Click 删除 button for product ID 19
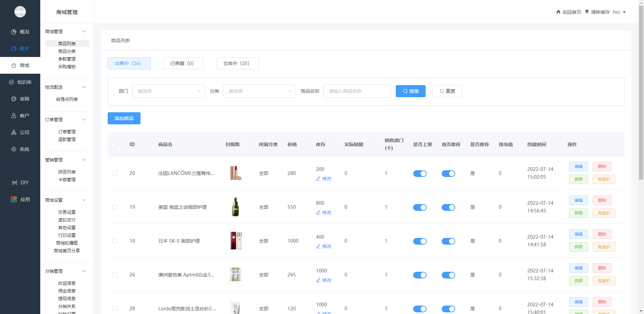 click(x=602, y=200)
